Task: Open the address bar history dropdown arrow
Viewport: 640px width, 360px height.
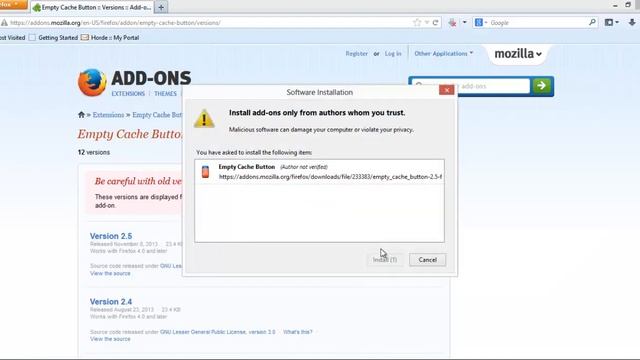Action: click(x=427, y=23)
